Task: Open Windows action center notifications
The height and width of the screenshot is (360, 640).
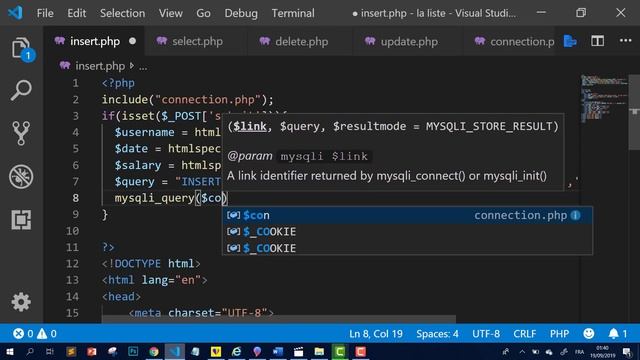Action: point(627,352)
